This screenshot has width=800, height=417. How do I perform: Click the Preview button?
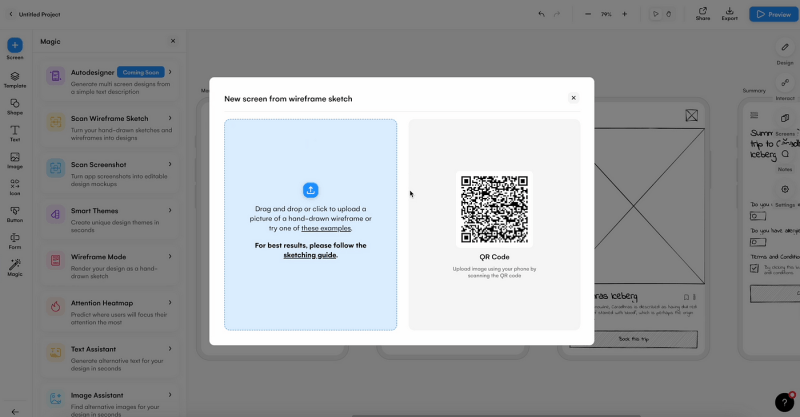[773, 14]
